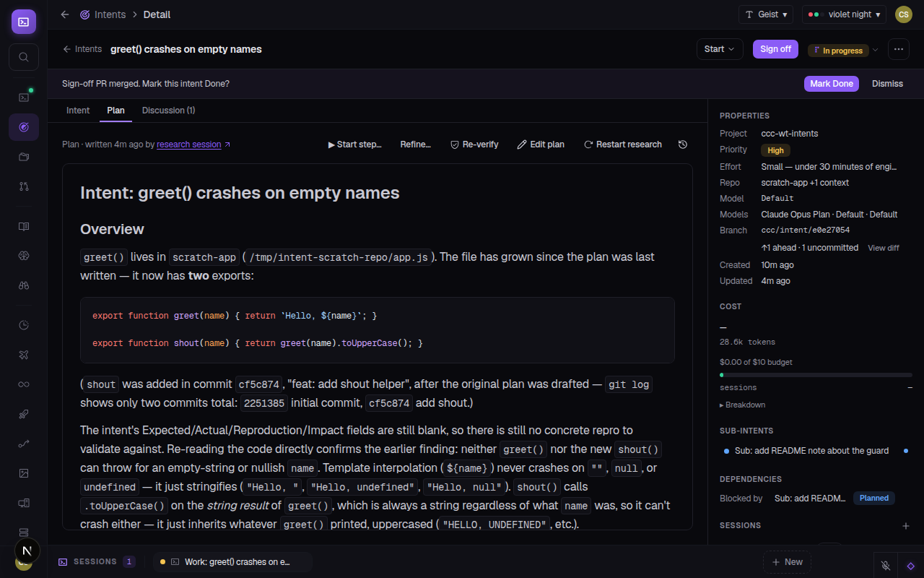Select the Plan tab

115,111
